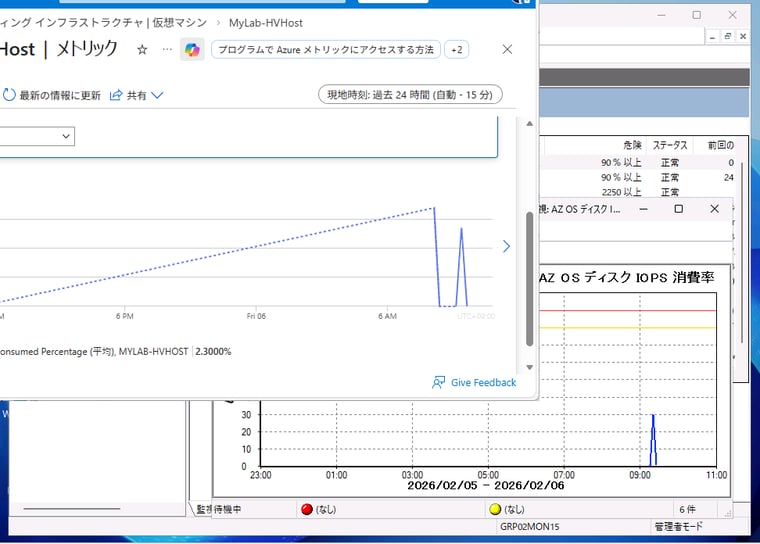
Task: Show the +2 additional suggestions
Action: [x=457, y=49]
